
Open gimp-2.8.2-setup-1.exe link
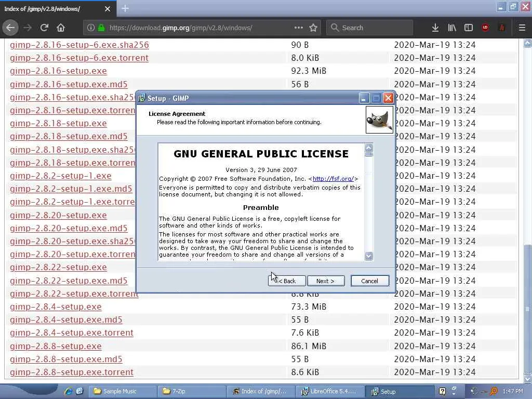pyautogui.click(x=61, y=176)
